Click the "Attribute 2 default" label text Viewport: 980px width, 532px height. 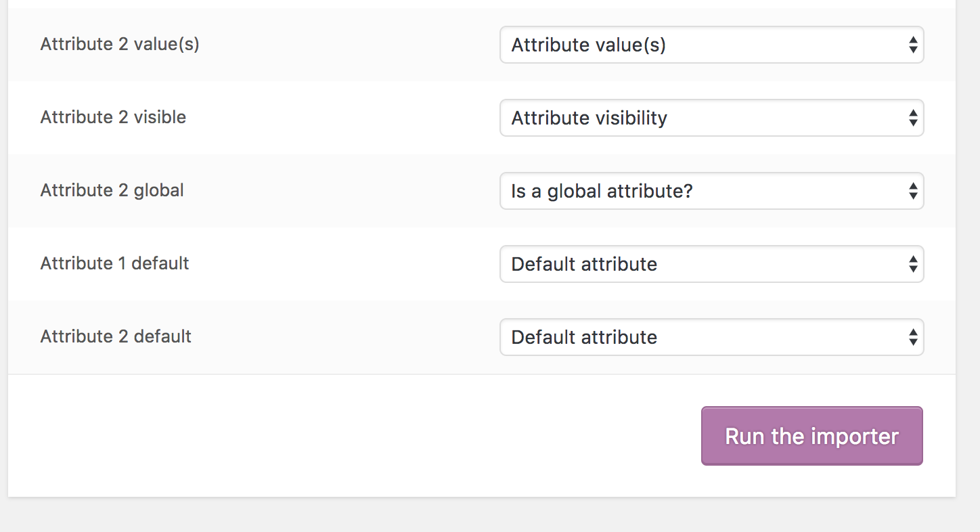click(x=116, y=336)
